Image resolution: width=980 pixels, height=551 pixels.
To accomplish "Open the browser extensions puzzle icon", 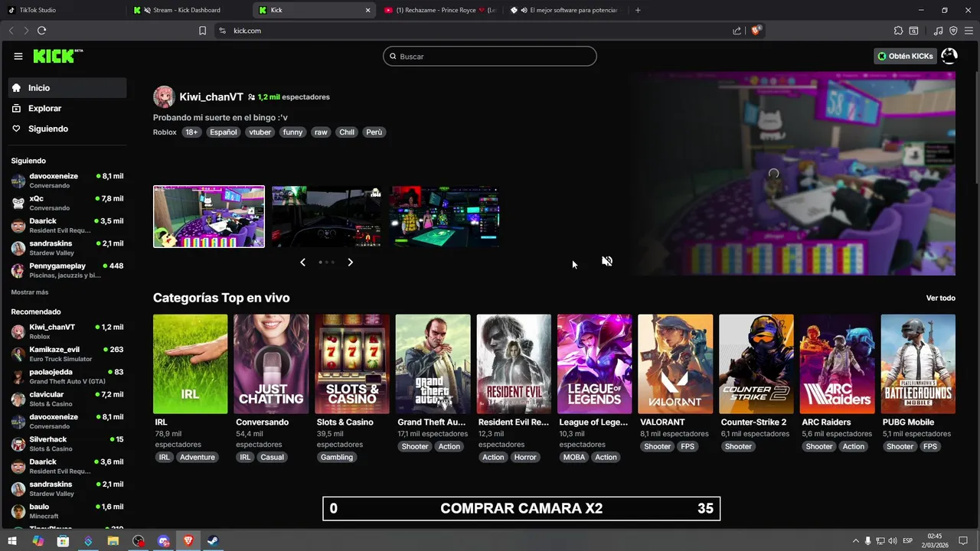I will (898, 31).
